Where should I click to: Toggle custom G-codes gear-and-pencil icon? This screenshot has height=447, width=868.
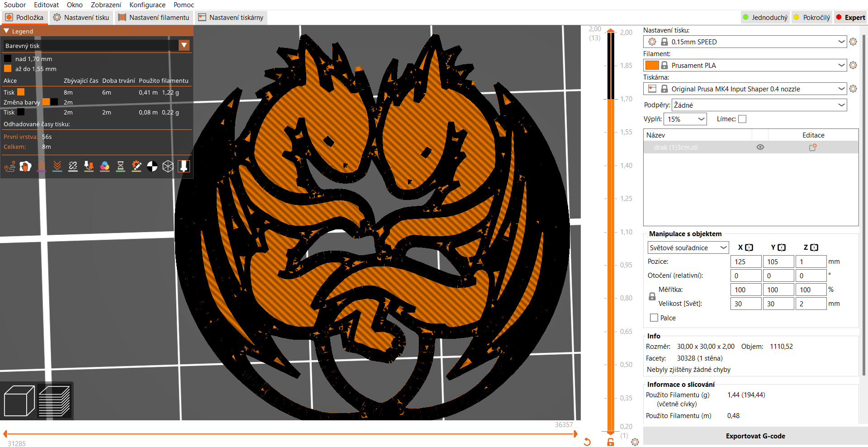[x=137, y=166]
